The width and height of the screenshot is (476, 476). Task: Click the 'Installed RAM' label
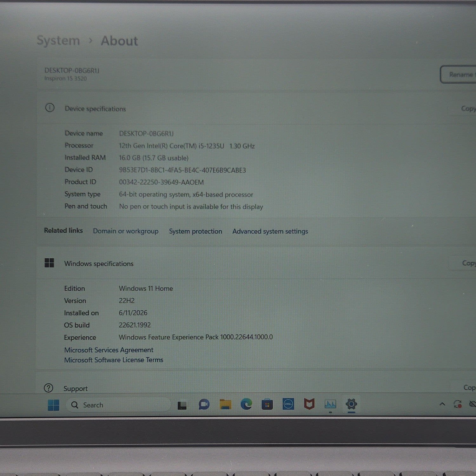point(85,157)
